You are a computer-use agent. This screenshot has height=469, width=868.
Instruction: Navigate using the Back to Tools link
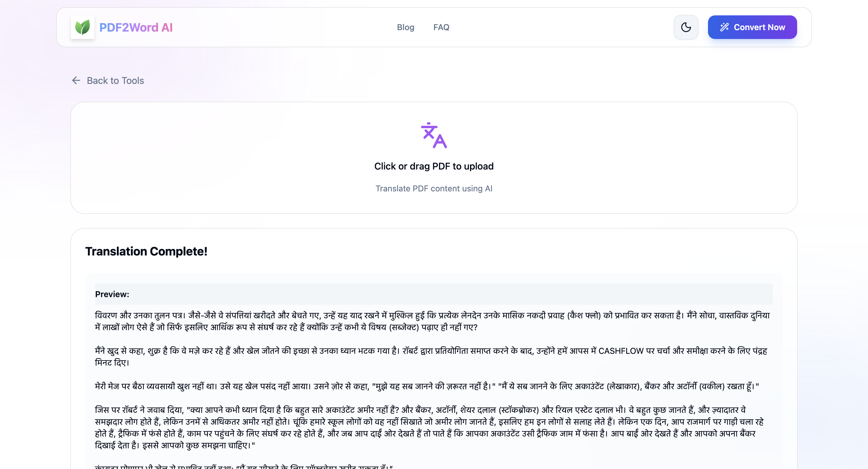[115, 81]
